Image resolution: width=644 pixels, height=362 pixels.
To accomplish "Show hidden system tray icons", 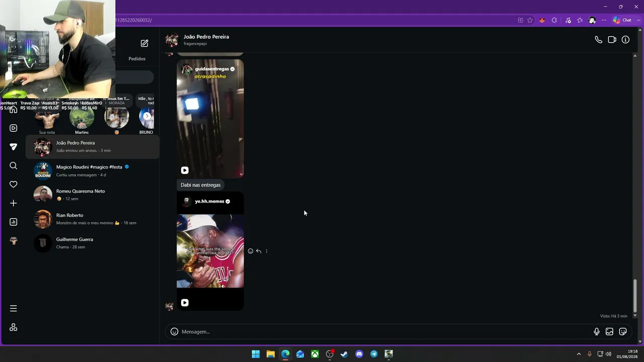I will click(x=579, y=354).
